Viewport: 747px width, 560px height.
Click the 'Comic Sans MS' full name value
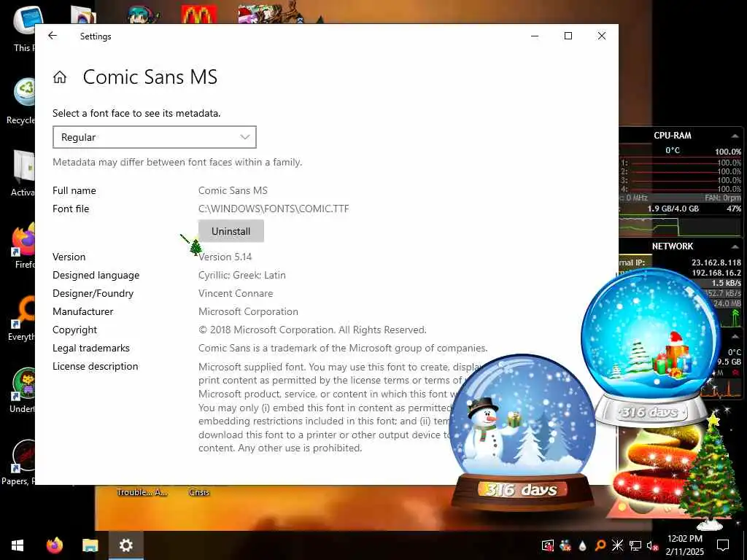(x=233, y=190)
